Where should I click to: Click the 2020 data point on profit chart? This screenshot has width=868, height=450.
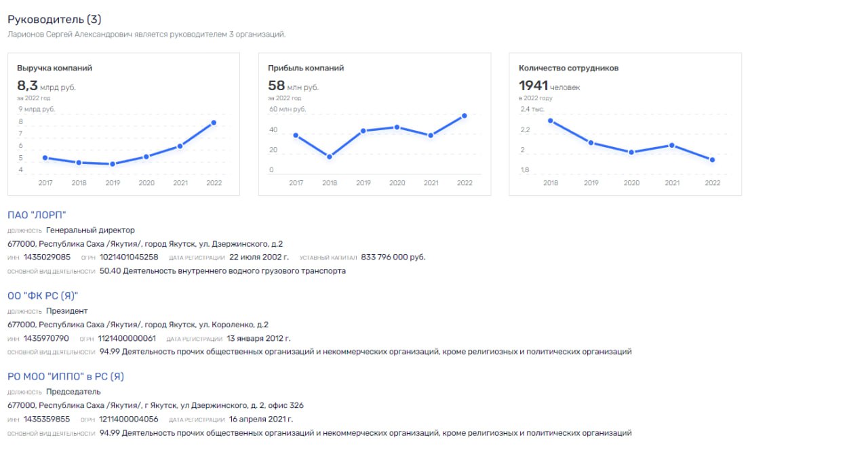pos(397,127)
